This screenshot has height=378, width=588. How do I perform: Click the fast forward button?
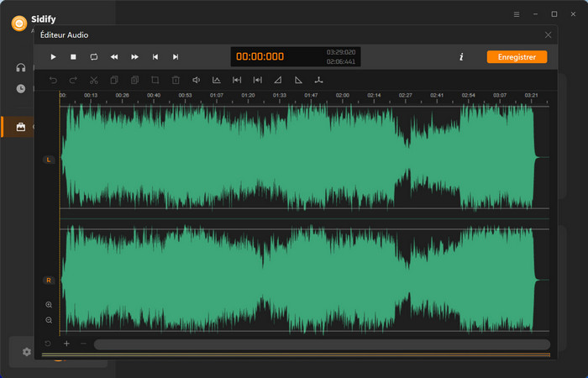pyautogui.click(x=134, y=57)
